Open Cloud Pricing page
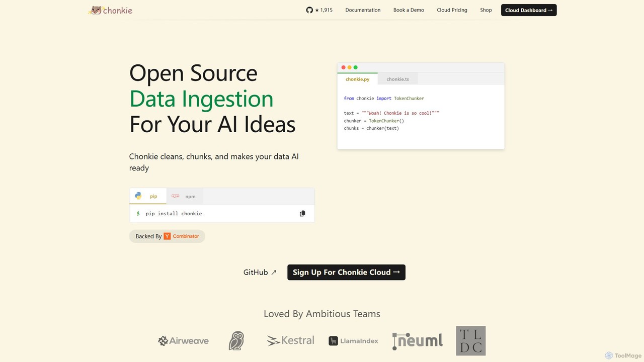Screen dimensions: 644x362 pyautogui.click(x=452, y=10)
